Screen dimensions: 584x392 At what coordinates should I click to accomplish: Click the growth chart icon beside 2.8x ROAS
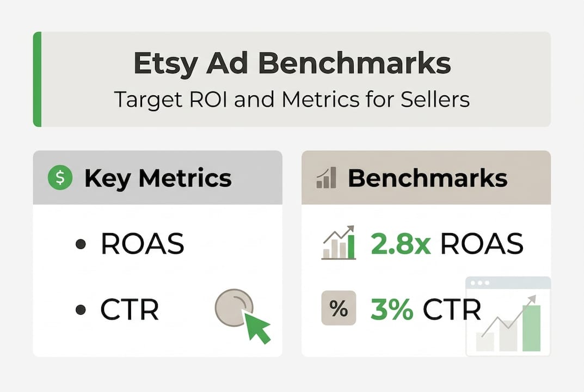pyautogui.click(x=339, y=243)
